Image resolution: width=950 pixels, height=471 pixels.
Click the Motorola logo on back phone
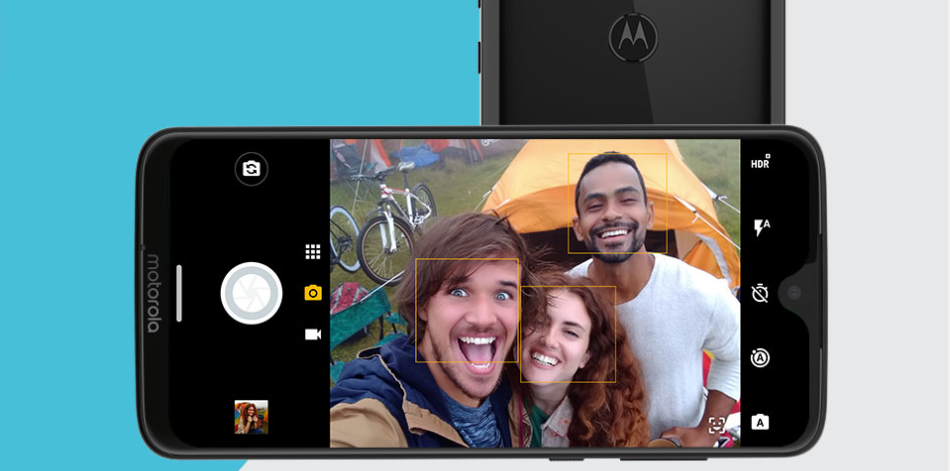pos(633,38)
